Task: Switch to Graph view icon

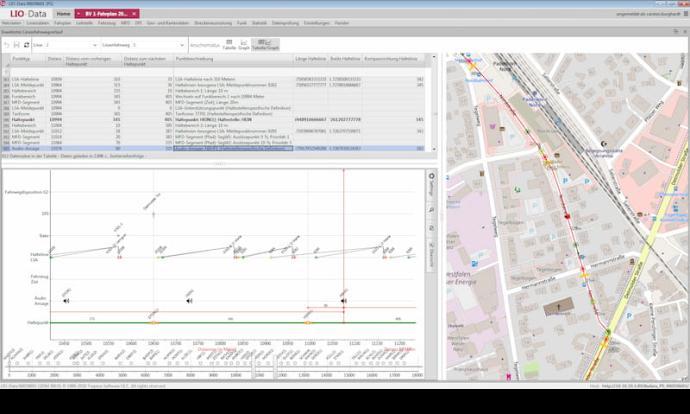Action: pyautogui.click(x=244, y=45)
